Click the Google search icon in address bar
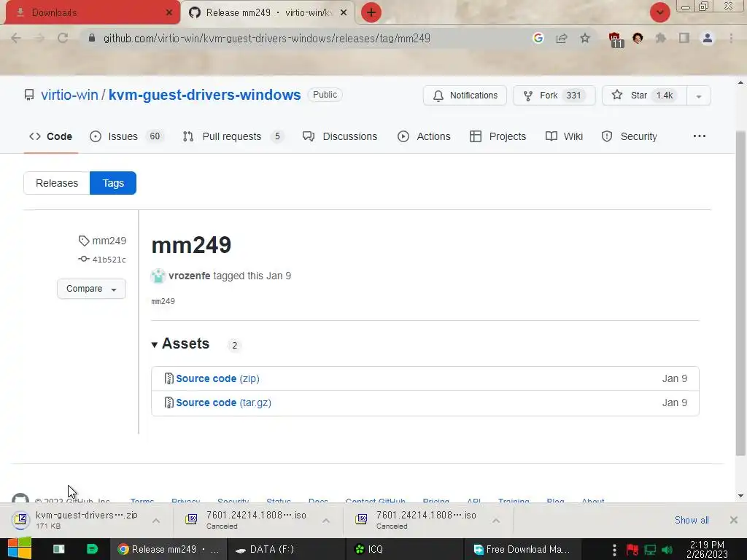 [538, 38]
